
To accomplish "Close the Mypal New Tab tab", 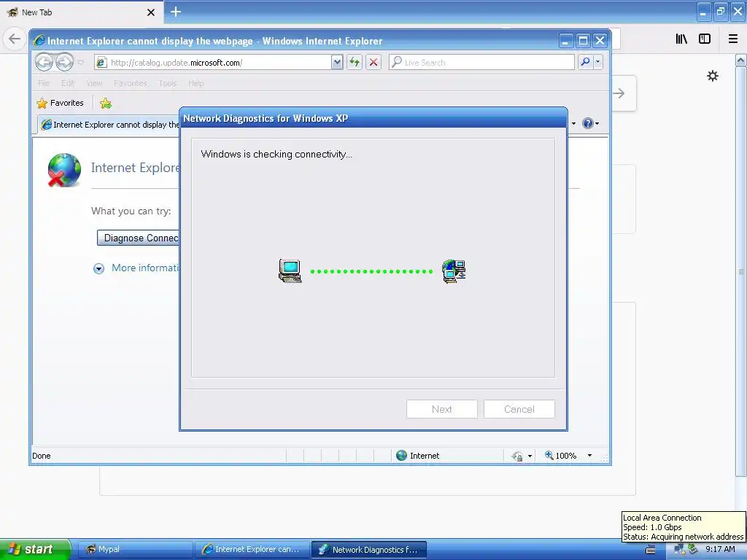I will (151, 12).
